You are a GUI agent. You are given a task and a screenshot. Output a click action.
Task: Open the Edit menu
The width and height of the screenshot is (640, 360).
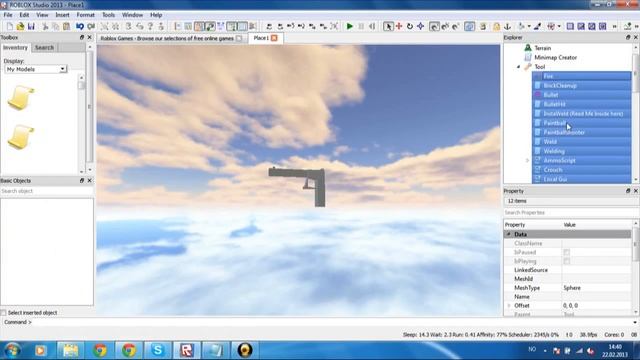click(24, 15)
